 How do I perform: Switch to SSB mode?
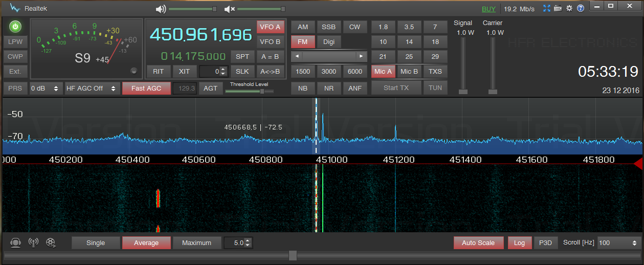[x=329, y=27]
